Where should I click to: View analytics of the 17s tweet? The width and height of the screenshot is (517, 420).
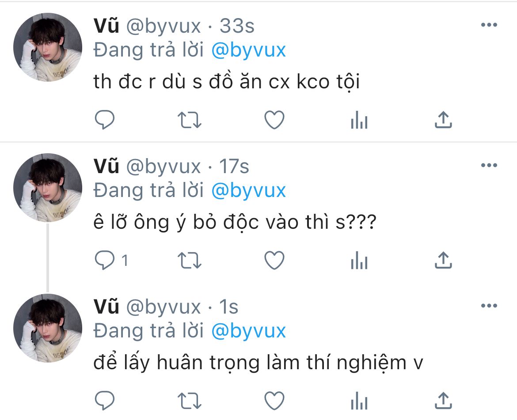[359, 260]
